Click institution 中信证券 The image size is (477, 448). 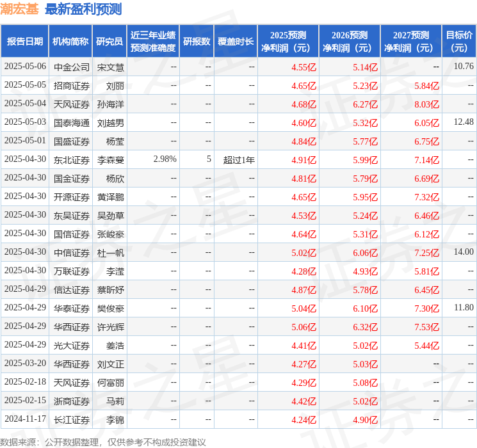tap(72, 252)
